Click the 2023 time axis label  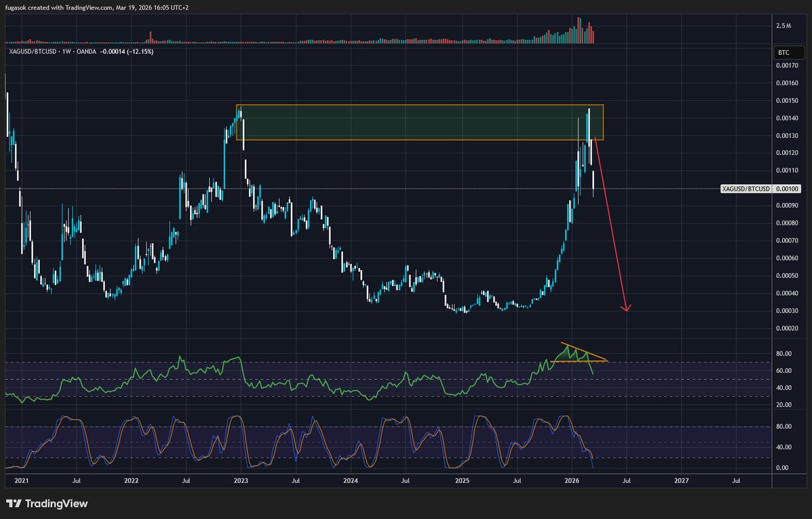click(242, 481)
